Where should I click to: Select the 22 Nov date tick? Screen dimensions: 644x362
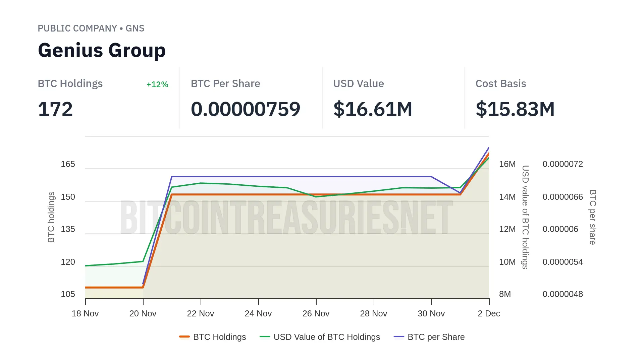point(201,314)
